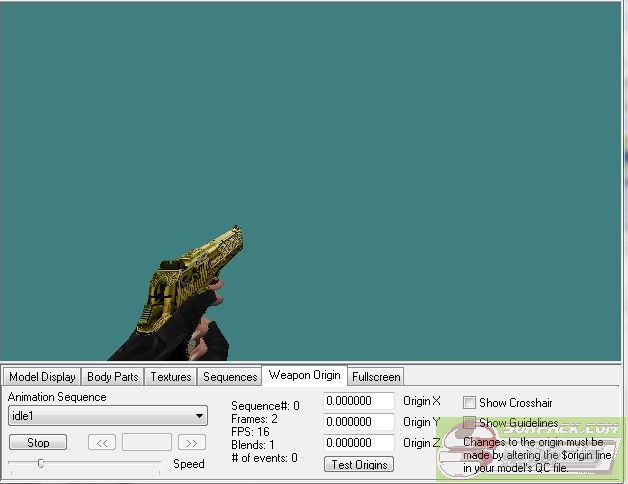628x484 pixels.
Task: Toggle the Show Guidelines checkbox
Action: [469, 423]
